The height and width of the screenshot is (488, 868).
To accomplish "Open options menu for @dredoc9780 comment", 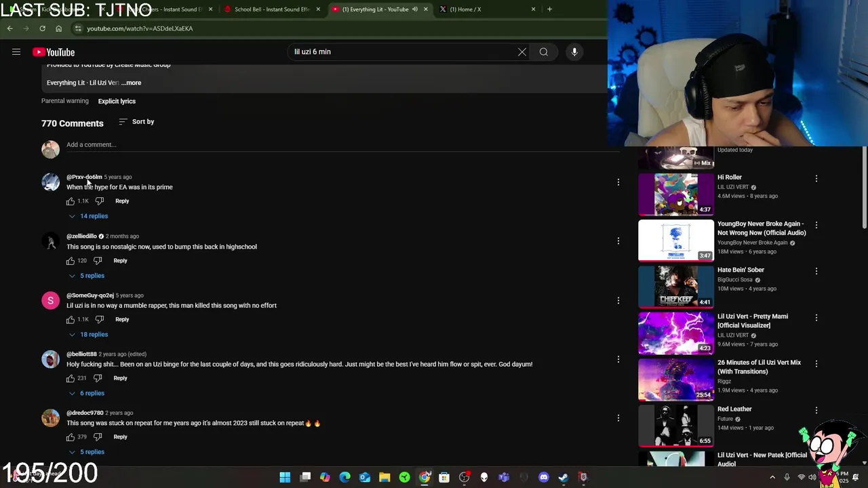I will [x=618, y=418].
